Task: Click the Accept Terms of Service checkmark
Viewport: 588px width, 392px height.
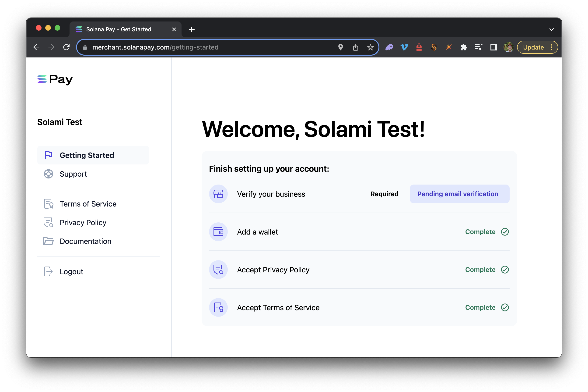Action: tap(505, 307)
